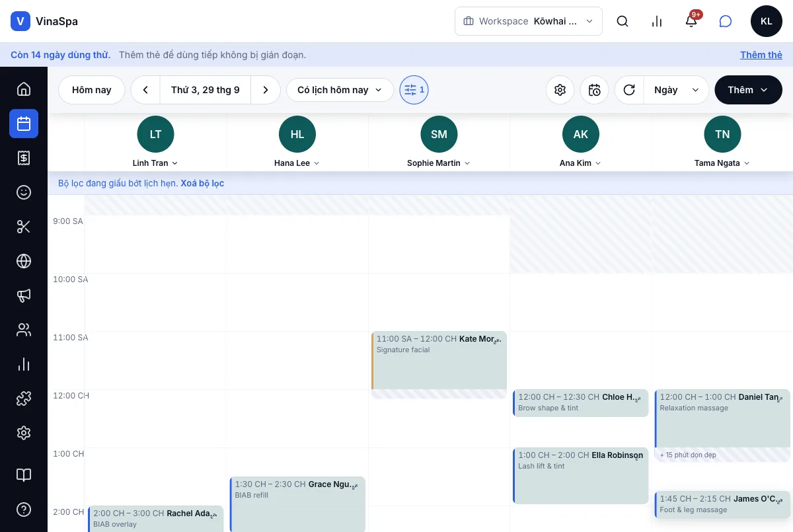The image size is (793, 532).
Task: Go to the previous day
Action: [145, 90]
